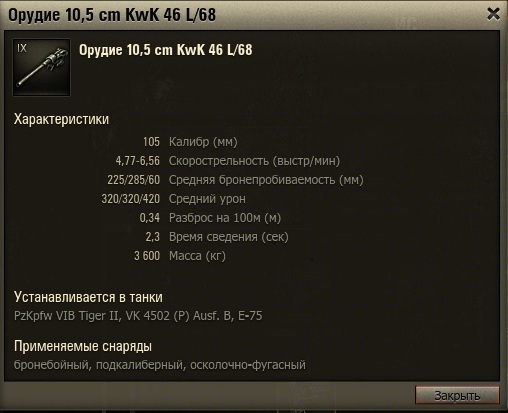Click the 10,5 cm KwK 46 gun thumbnail
The image size is (508, 413).
(x=42, y=68)
